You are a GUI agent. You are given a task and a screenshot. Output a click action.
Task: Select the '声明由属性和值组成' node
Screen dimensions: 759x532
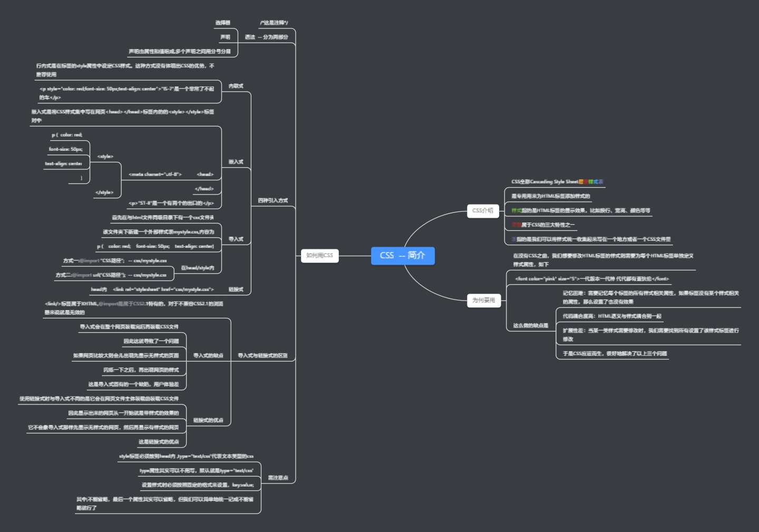coord(180,52)
